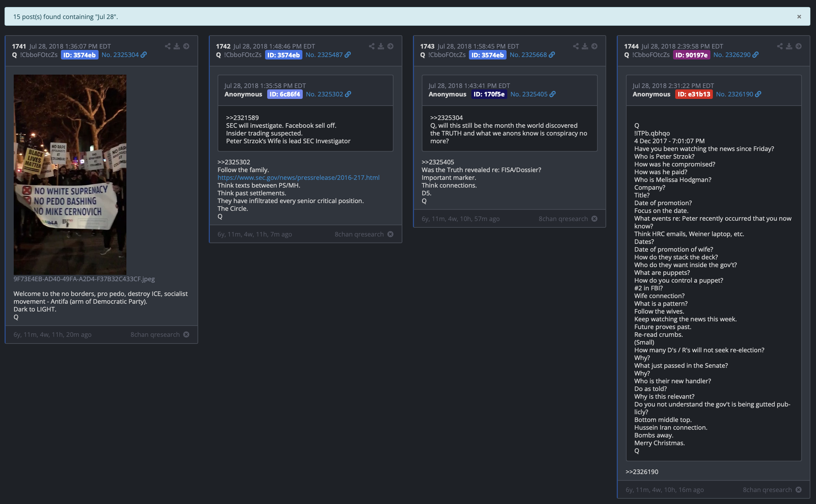Select post number 1742
This screenshot has width=816, height=504.
[x=223, y=46]
